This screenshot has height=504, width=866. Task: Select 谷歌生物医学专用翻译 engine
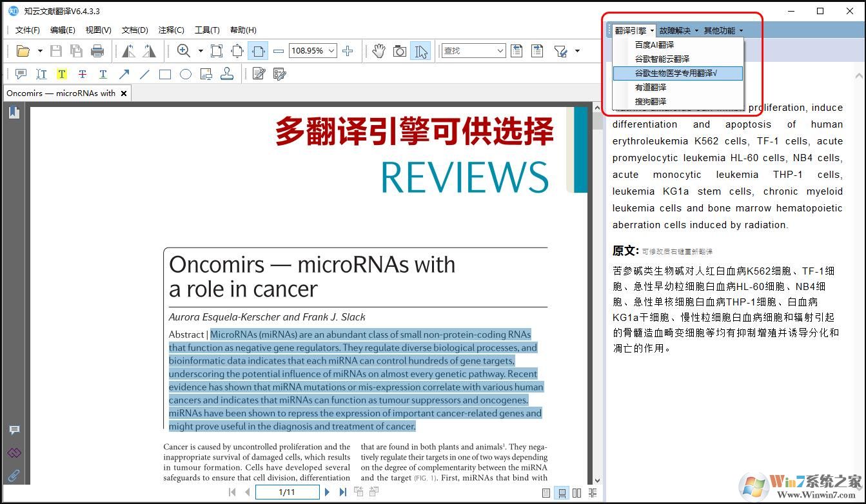tap(678, 73)
